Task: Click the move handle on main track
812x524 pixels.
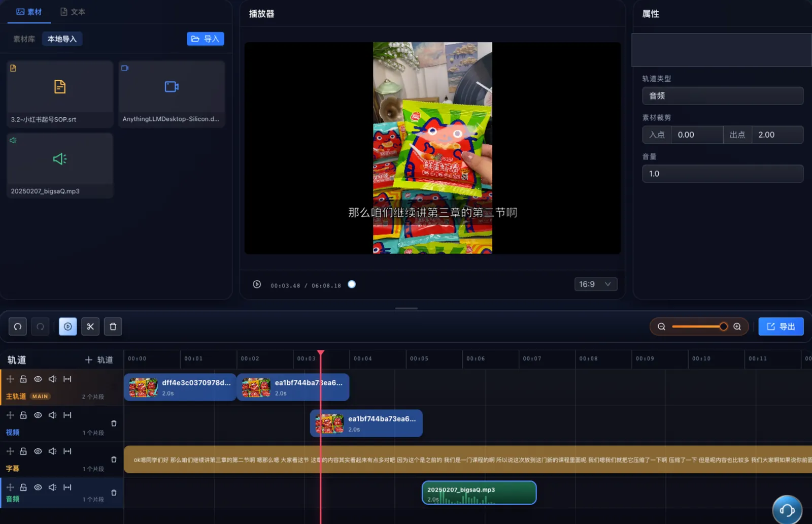Action: (10, 379)
